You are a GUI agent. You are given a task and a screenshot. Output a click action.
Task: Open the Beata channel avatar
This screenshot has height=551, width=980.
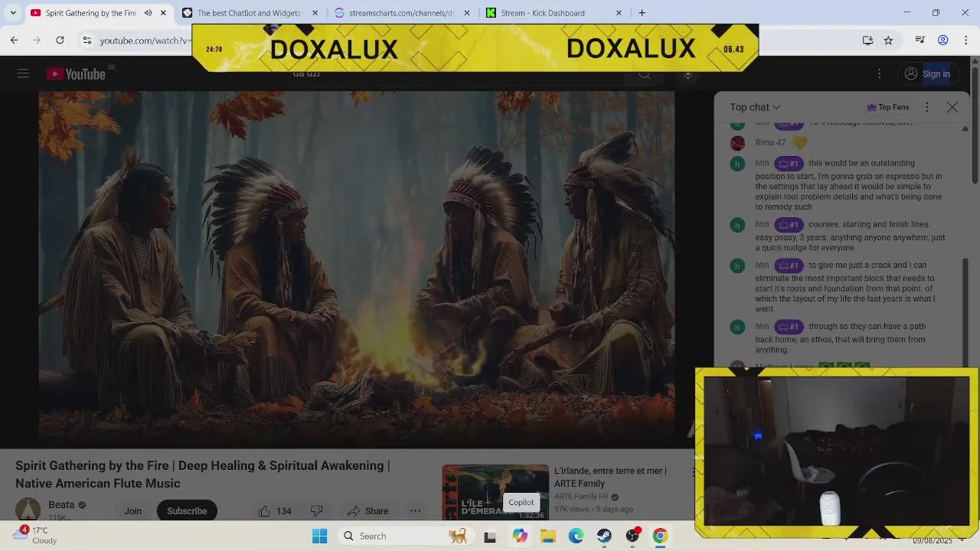[x=28, y=510]
